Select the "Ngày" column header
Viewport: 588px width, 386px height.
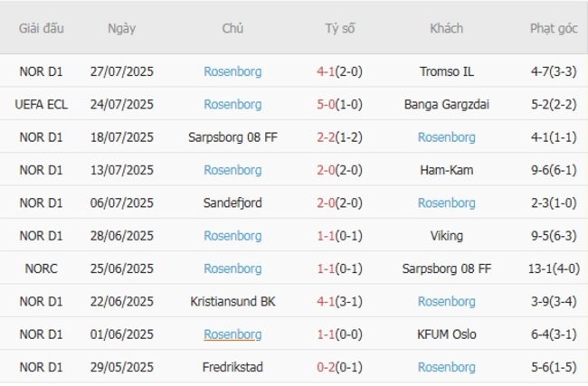pos(121,28)
